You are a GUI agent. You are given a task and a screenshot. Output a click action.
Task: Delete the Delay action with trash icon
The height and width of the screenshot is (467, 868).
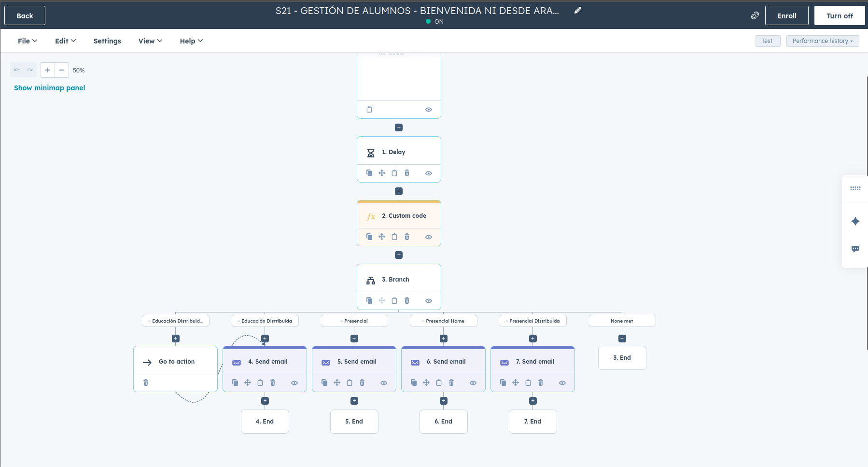(407, 173)
